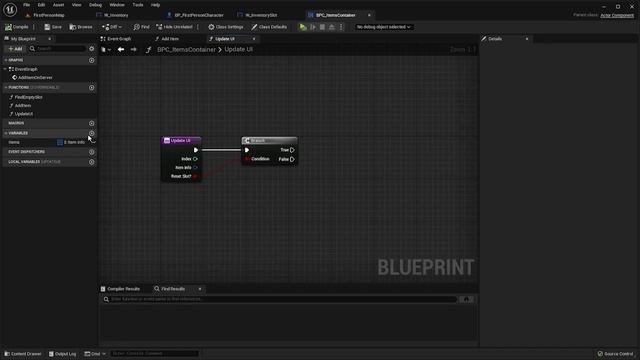The width and height of the screenshot is (640, 360).
Task: Select the FindEmptySlot function
Action: [x=28, y=97]
